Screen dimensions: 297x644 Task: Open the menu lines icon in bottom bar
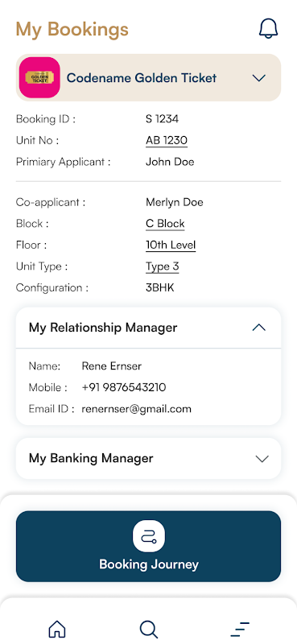pyautogui.click(x=240, y=629)
